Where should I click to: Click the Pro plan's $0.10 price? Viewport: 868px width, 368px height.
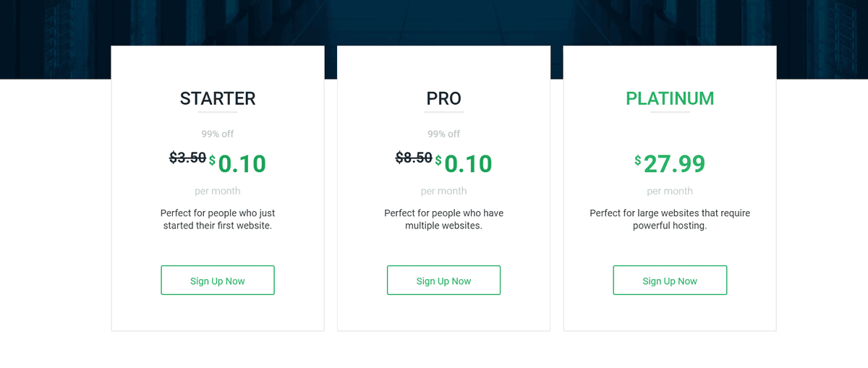[468, 164]
